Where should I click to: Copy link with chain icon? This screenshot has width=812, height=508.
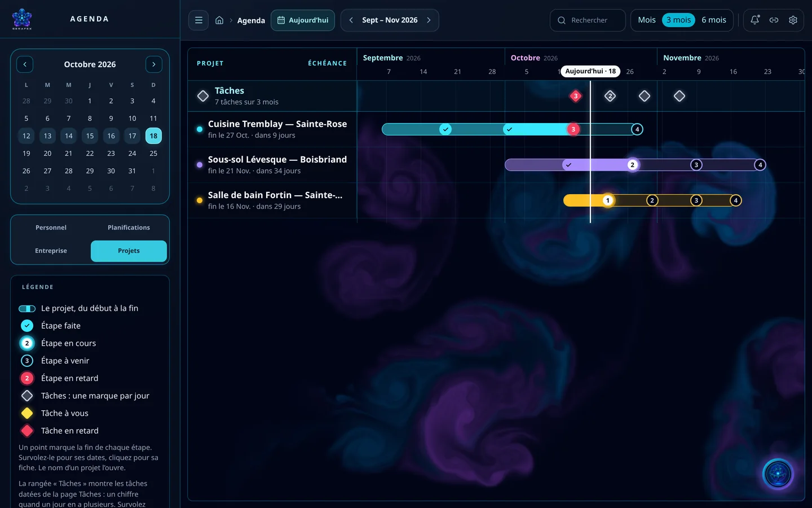[x=774, y=20]
